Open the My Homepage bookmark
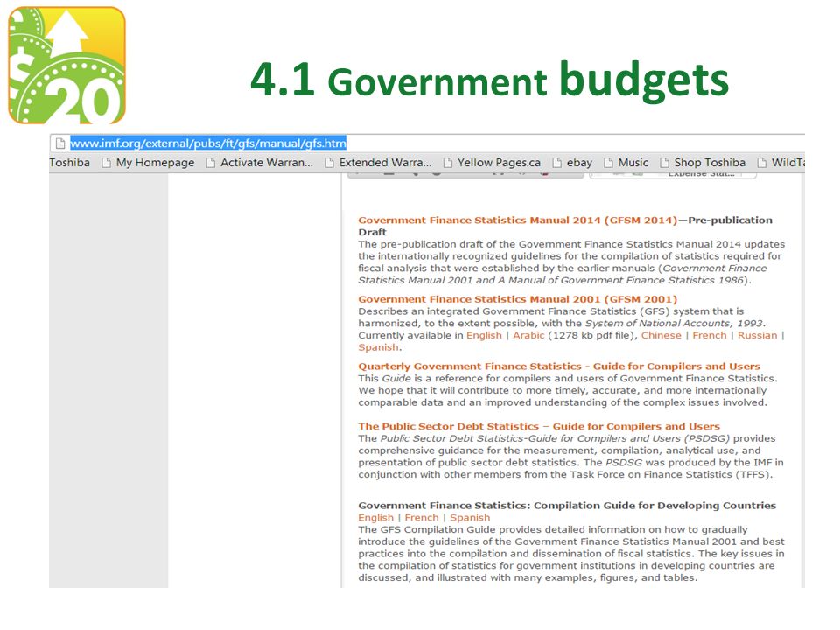The image size is (840, 630). [155, 163]
